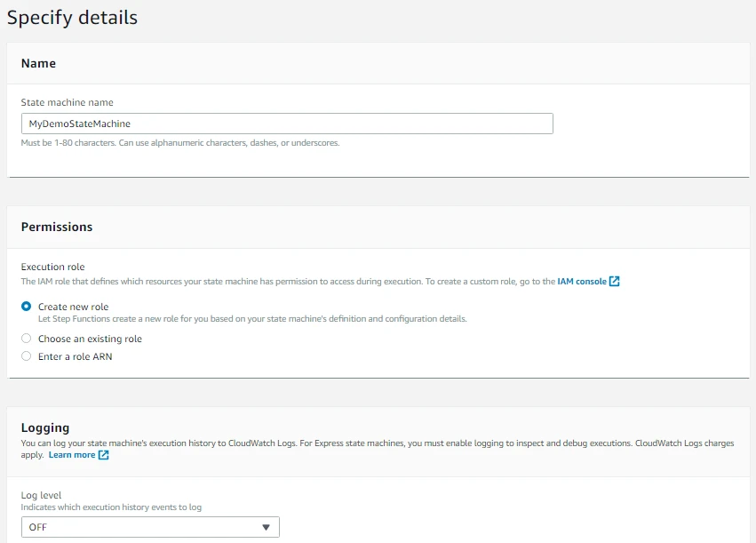Select the Enter a role ARN option
This screenshot has width=756, height=543.
pyautogui.click(x=27, y=356)
